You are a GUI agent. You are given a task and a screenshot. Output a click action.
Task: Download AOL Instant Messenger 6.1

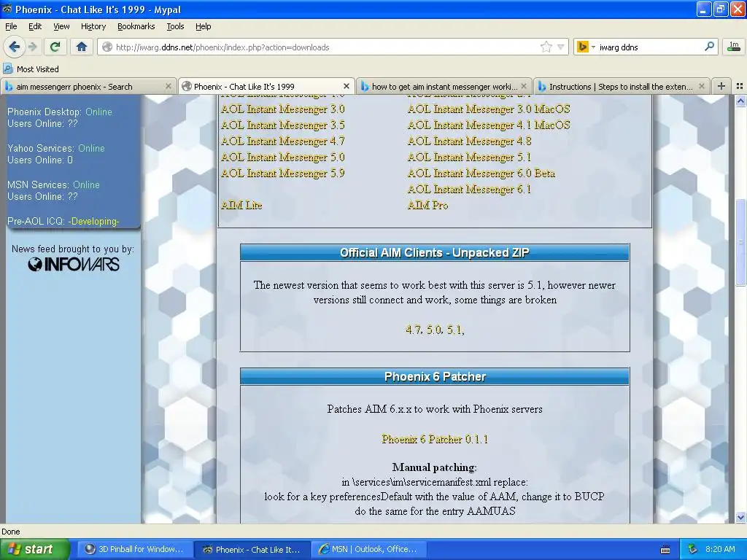pos(469,190)
